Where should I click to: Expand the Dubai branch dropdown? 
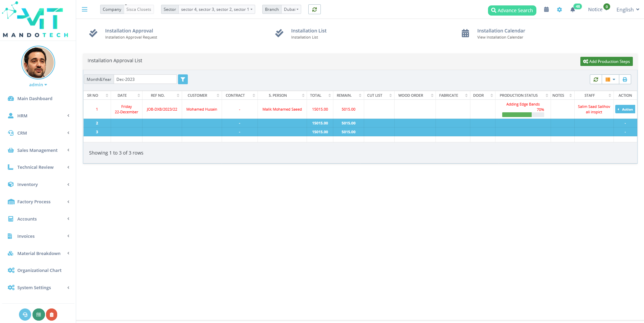coord(291,9)
